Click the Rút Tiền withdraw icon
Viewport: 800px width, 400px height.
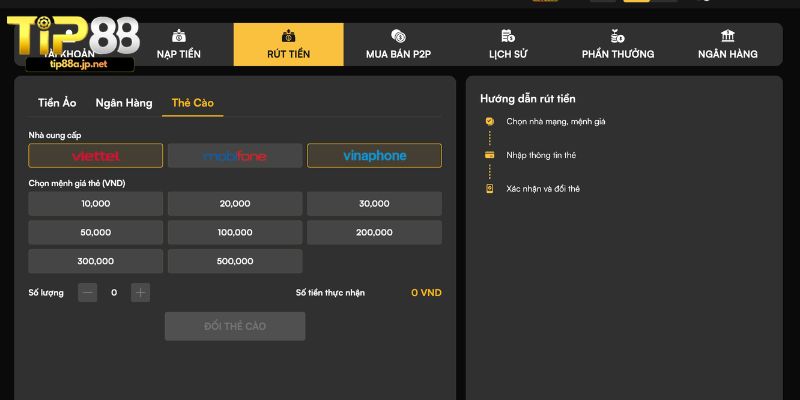coord(288,36)
